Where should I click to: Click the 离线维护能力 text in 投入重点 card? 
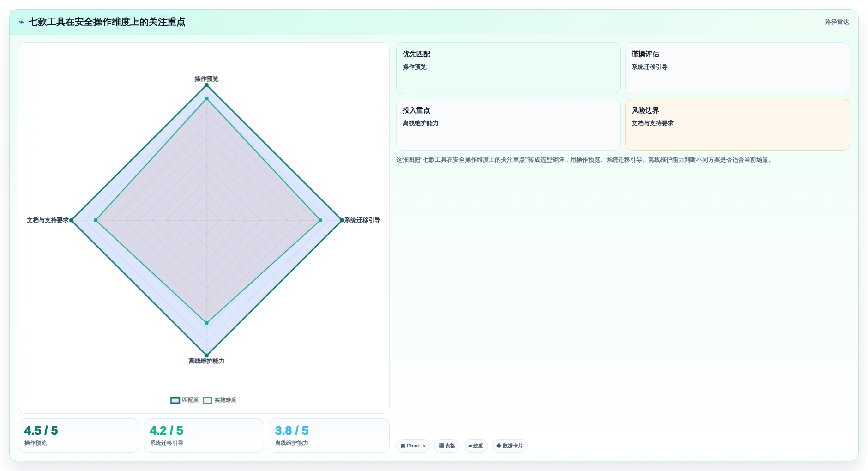click(x=420, y=123)
